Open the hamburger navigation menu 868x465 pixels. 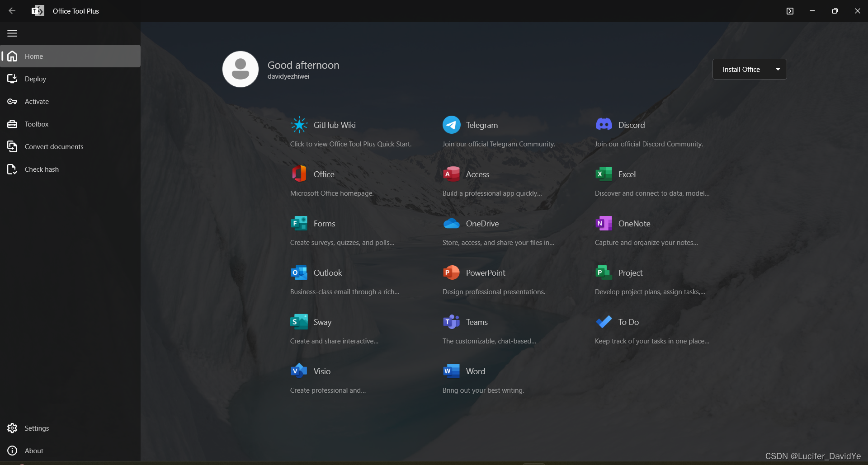(x=12, y=33)
